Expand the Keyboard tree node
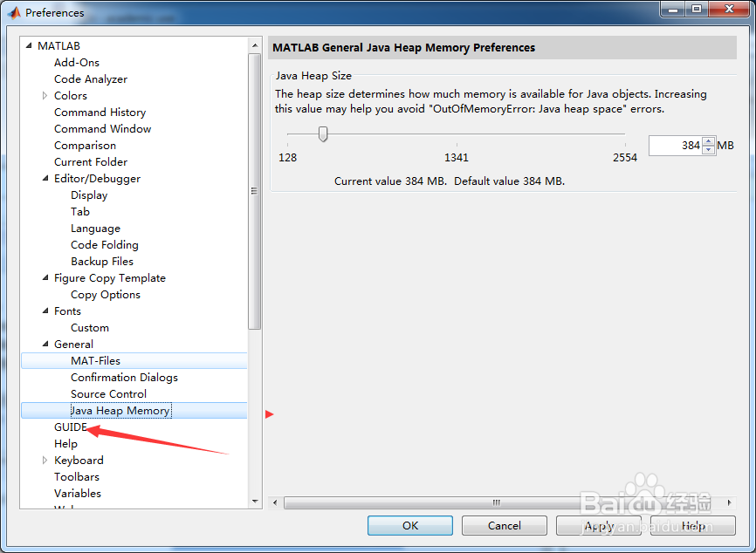Viewport: 756px width, 553px height. tap(45, 460)
